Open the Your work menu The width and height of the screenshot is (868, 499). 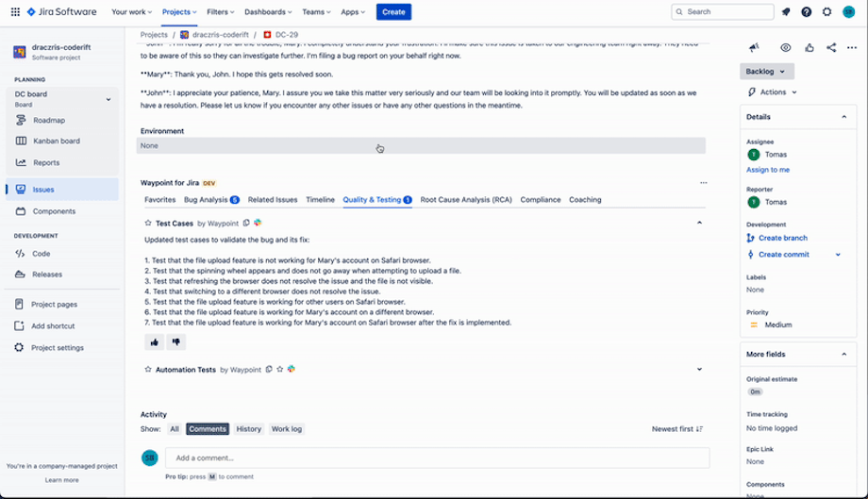coord(131,11)
